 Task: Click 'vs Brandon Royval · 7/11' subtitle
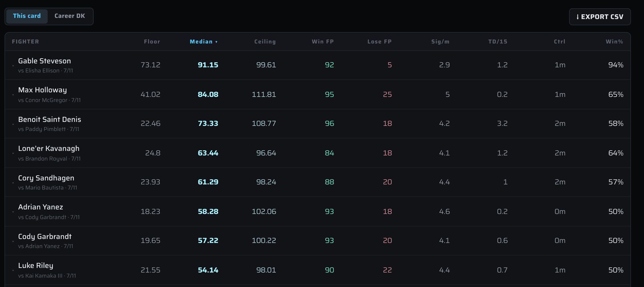click(49, 159)
